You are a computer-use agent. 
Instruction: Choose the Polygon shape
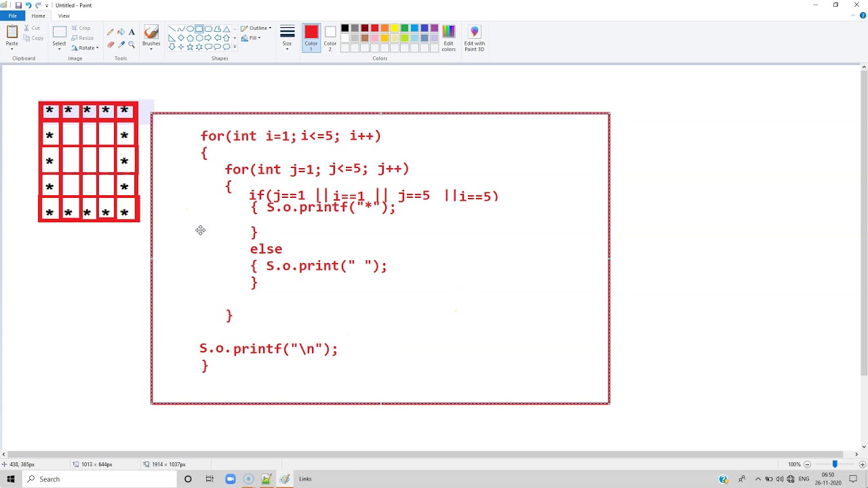[x=218, y=29]
